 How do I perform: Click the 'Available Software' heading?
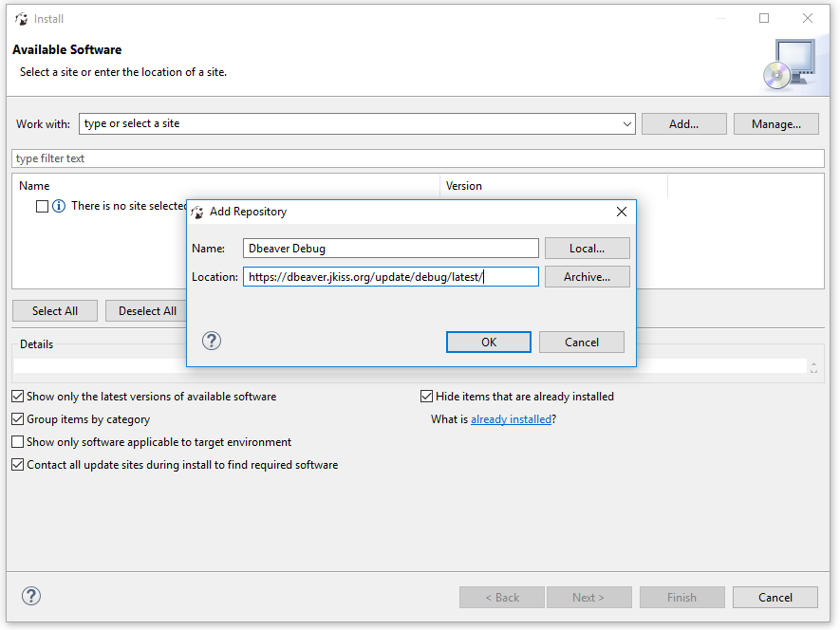coord(67,50)
